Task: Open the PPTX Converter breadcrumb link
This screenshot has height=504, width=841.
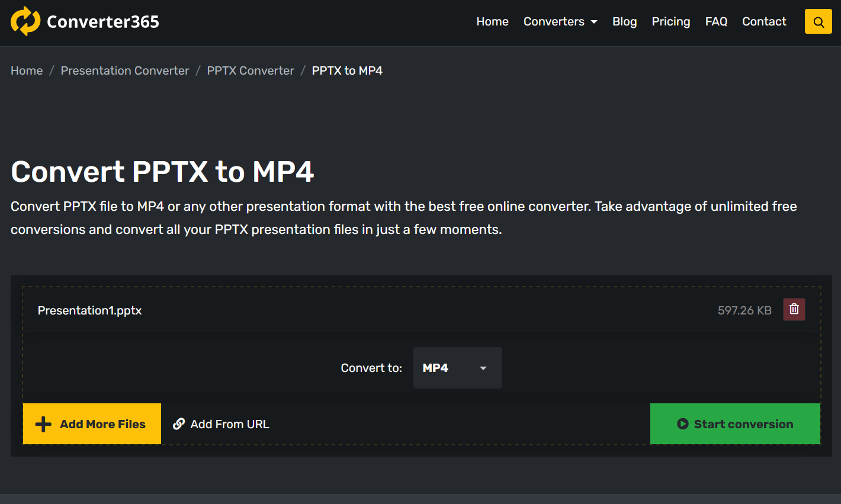Action: coord(251,70)
